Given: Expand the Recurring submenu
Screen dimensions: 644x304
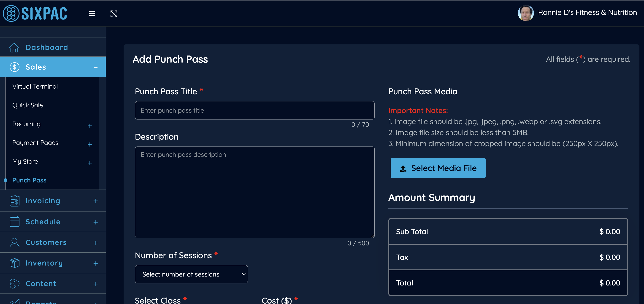Looking at the screenshot, I should click(x=90, y=125).
